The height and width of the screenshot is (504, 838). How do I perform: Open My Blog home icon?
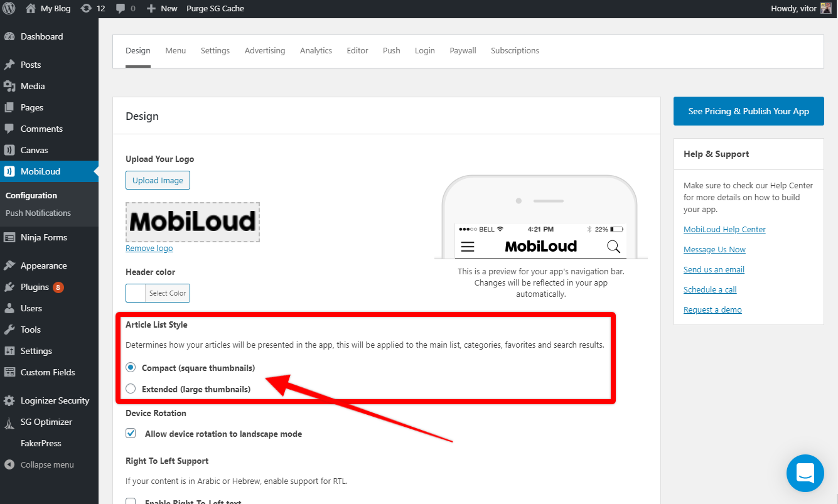click(x=31, y=9)
